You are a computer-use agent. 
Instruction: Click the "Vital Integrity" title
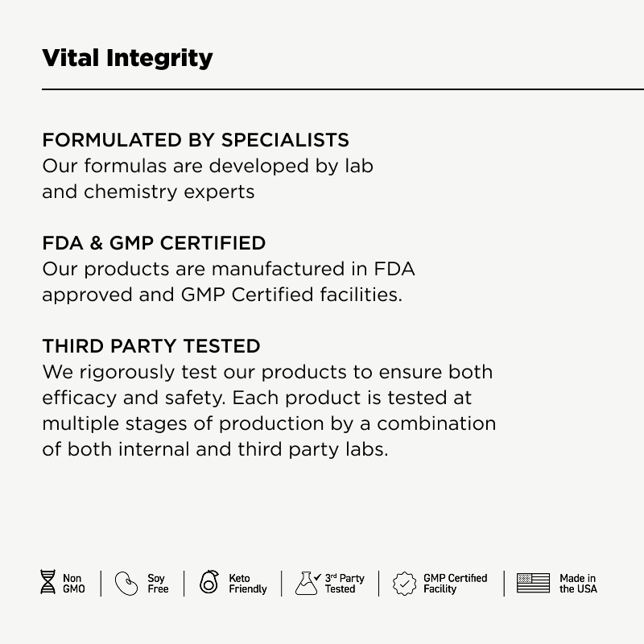click(x=127, y=58)
